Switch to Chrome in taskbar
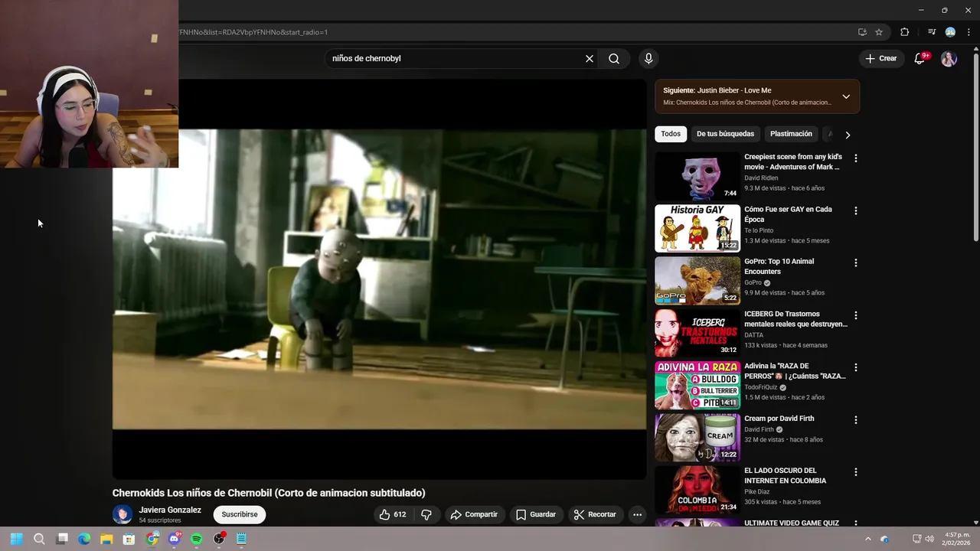Screen dimensions: 980x551 [x=152, y=539]
